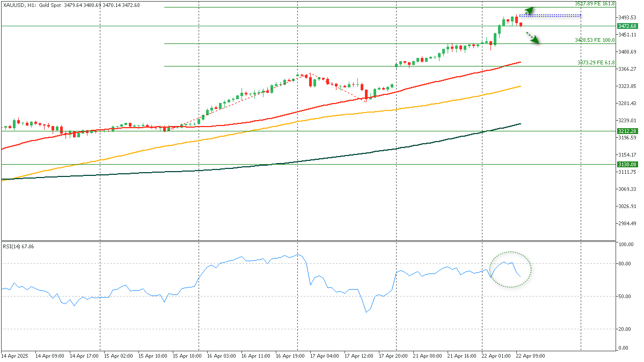Click the 3130.08 green price tag
The image size is (644, 362).
pyautogui.click(x=626, y=164)
